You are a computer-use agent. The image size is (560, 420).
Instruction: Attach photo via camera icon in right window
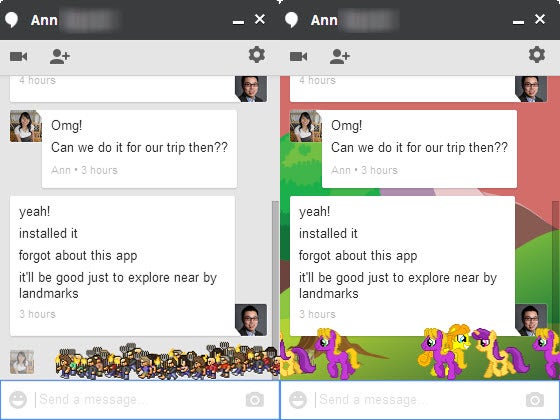tap(535, 400)
